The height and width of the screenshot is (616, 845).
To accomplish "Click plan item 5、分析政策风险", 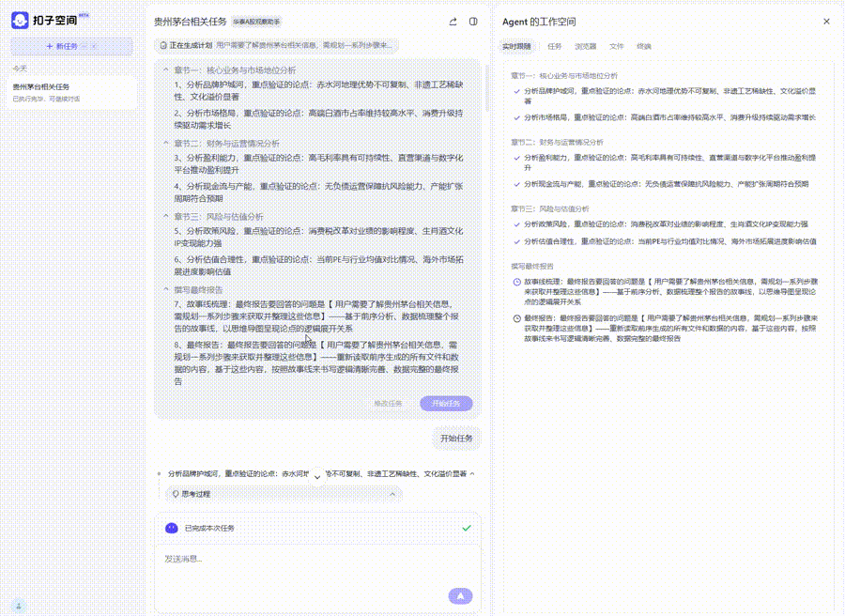I will (x=318, y=238).
